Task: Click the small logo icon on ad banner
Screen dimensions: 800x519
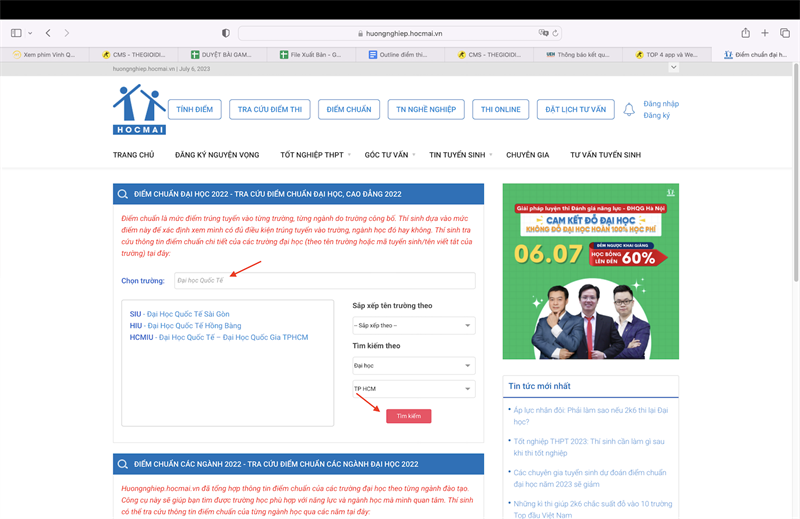Action: (x=670, y=192)
